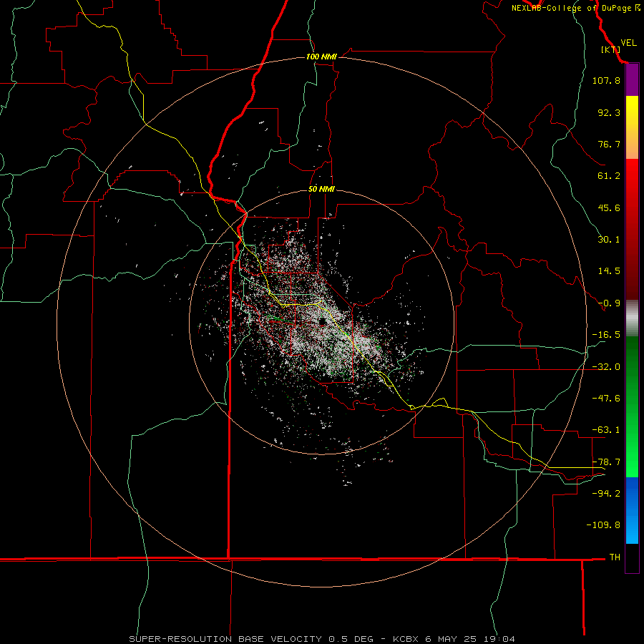Click the NEXLAB-College of DuPage label
Screen dimensions: 644x644
pos(571,8)
